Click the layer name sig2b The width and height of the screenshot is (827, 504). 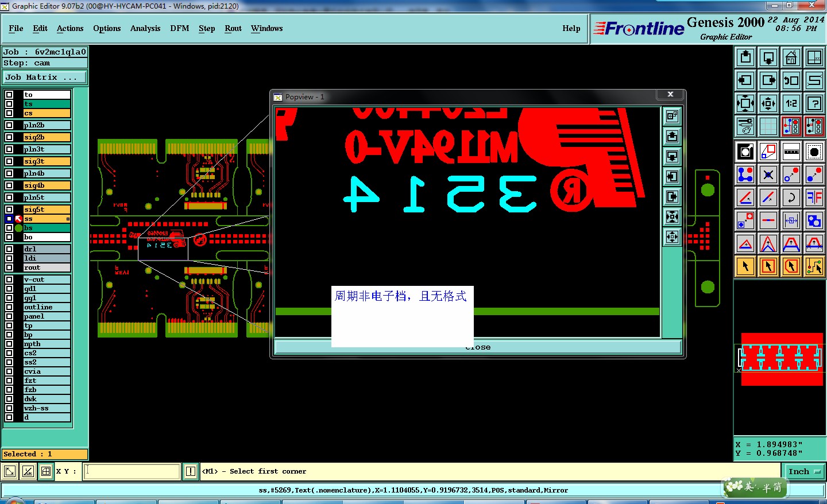click(x=47, y=137)
